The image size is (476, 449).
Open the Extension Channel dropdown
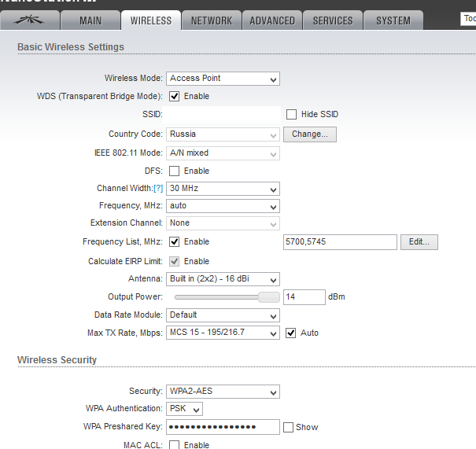pos(223,223)
